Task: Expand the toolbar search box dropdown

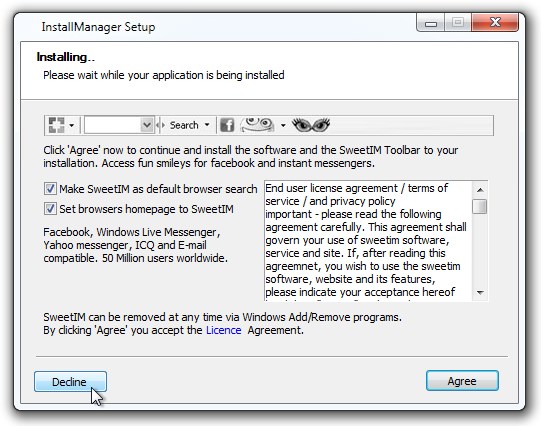Action: tap(147, 125)
